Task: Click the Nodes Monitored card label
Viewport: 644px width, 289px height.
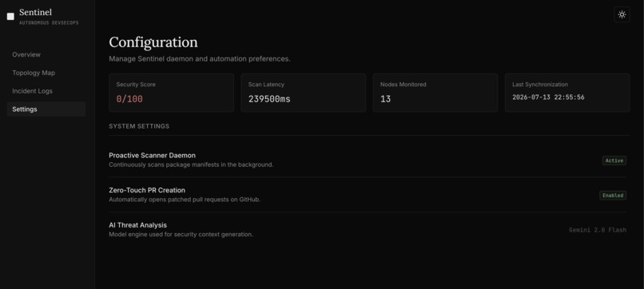Action: click(403, 85)
